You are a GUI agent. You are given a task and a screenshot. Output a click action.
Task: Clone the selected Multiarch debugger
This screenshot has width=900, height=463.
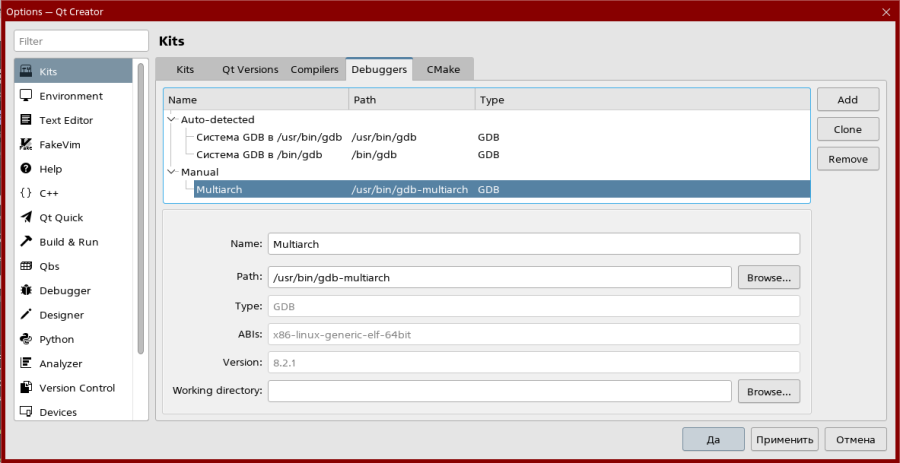[847, 129]
